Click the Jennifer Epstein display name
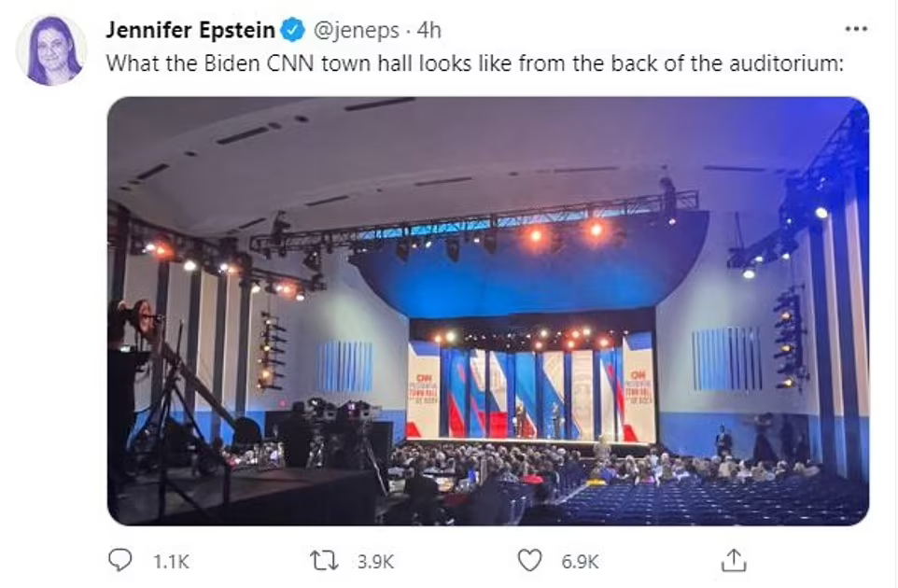Viewport: 898px width, 588px height. click(x=190, y=30)
